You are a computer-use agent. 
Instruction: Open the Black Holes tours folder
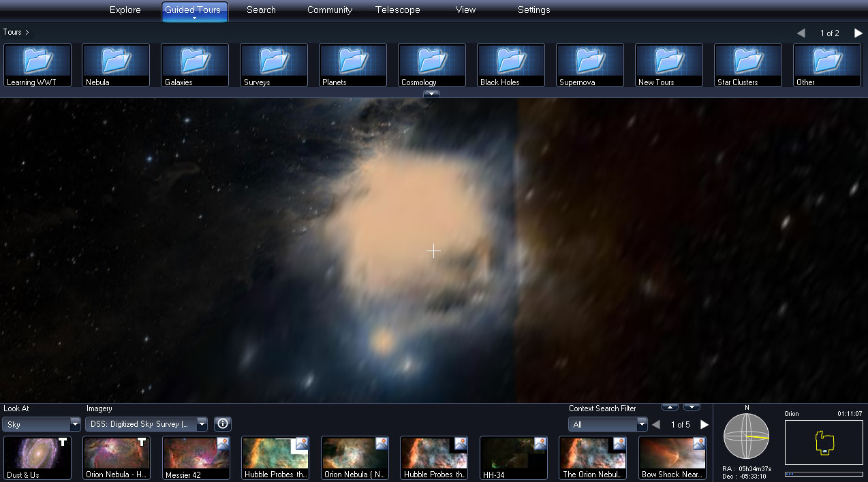coord(511,65)
